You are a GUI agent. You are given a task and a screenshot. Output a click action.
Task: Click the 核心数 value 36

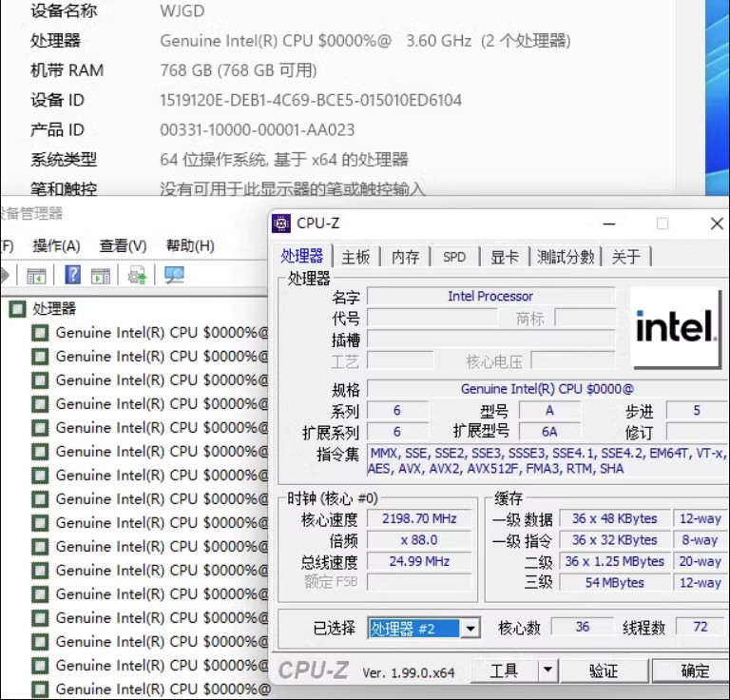click(583, 627)
